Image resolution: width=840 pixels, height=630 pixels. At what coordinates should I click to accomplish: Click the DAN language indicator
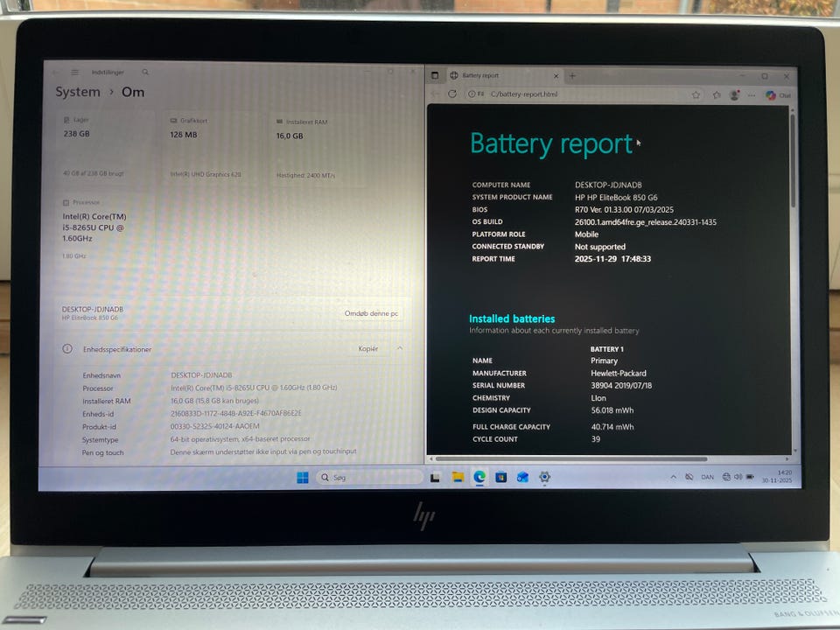coord(708,477)
